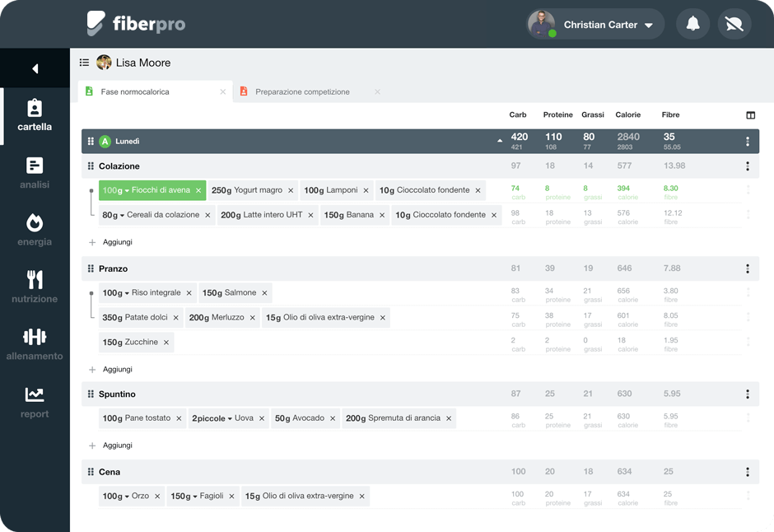Screen dimensions: 774x532
Task: Collapse the left sidebar with arrow
Action: 35,69
